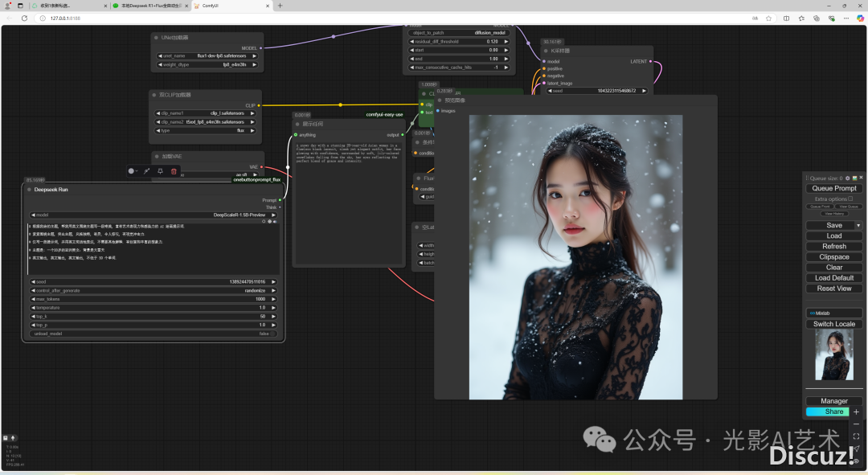868x475 pixels.
Task: Pin the selected node via pin icon
Action: click(160, 171)
